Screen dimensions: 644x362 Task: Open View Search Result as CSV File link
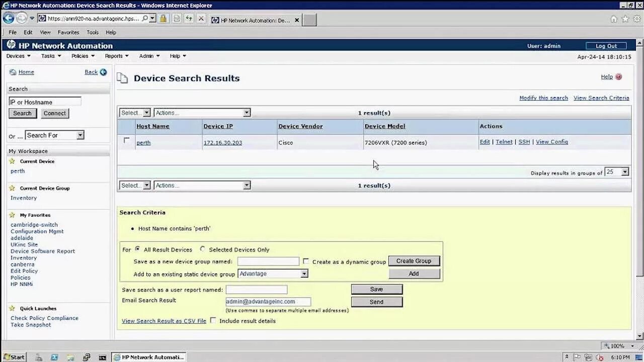[x=164, y=321]
